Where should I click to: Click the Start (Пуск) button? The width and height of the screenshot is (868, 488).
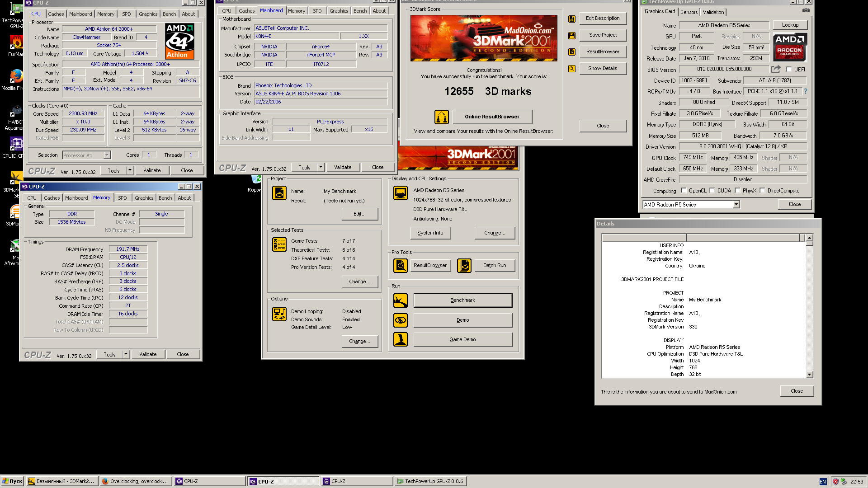point(12,481)
